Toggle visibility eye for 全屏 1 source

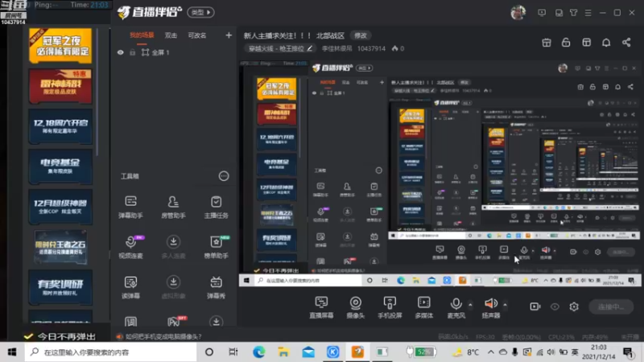coord(120,52)
